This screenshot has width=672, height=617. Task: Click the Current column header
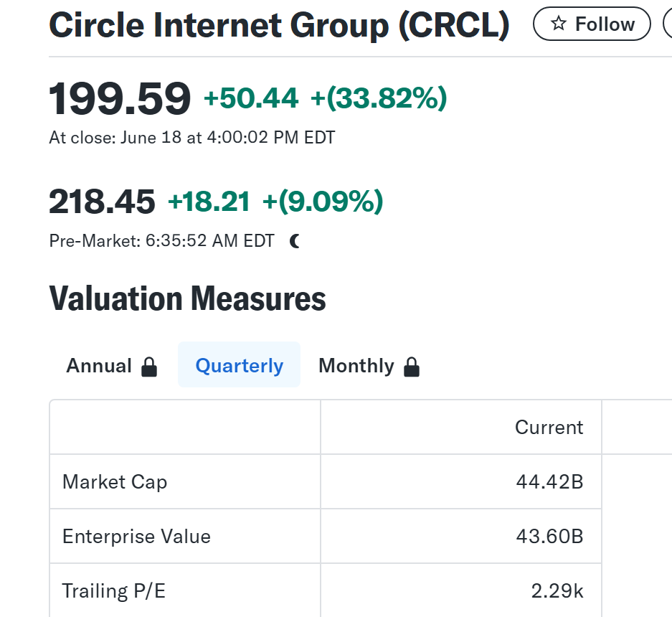click(549, 428)
